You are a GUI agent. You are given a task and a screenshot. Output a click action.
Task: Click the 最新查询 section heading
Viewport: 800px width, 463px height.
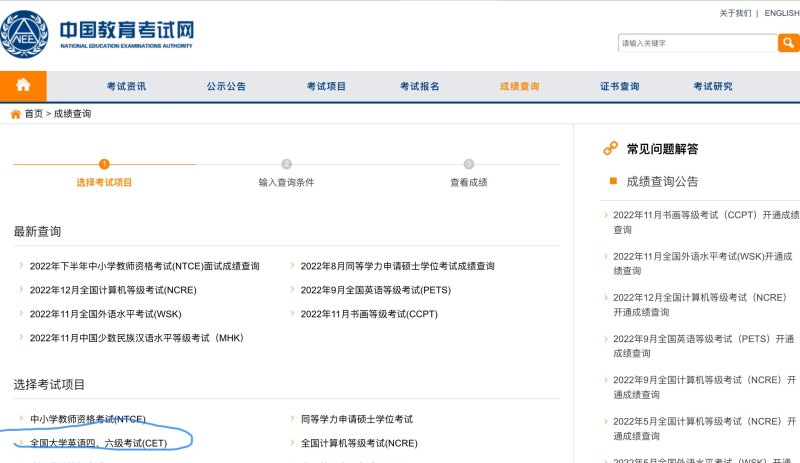pyautogui.click(x=37, y=231)
